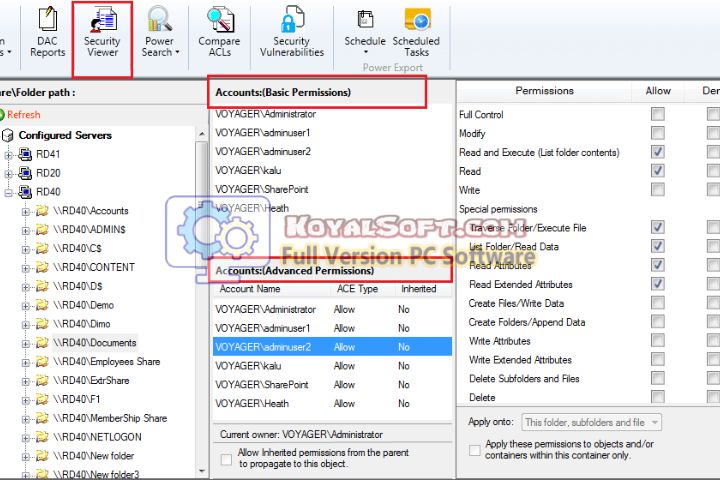The height and width of the screenshot is (480, 720).
Task: Select VOYAGER\SharePoint in Advanced Permissions table
Action: pyautogui.click(x=332, y=384)
